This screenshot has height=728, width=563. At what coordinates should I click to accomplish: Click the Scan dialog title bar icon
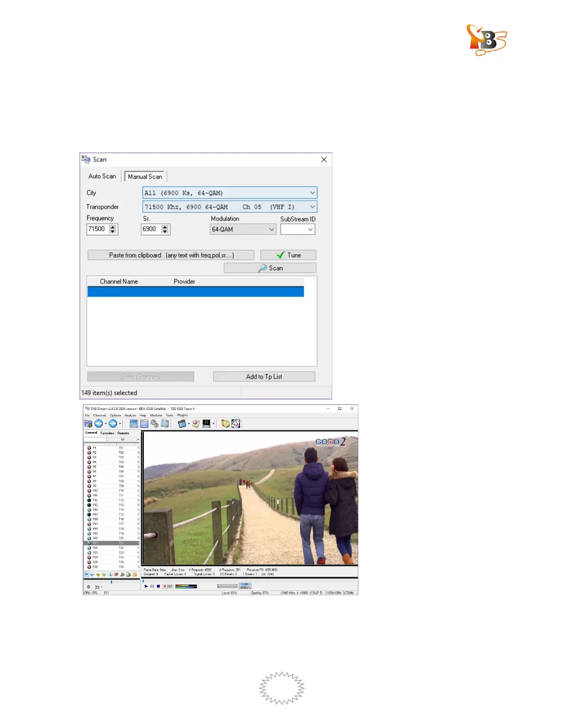click(x=86, y=159)
